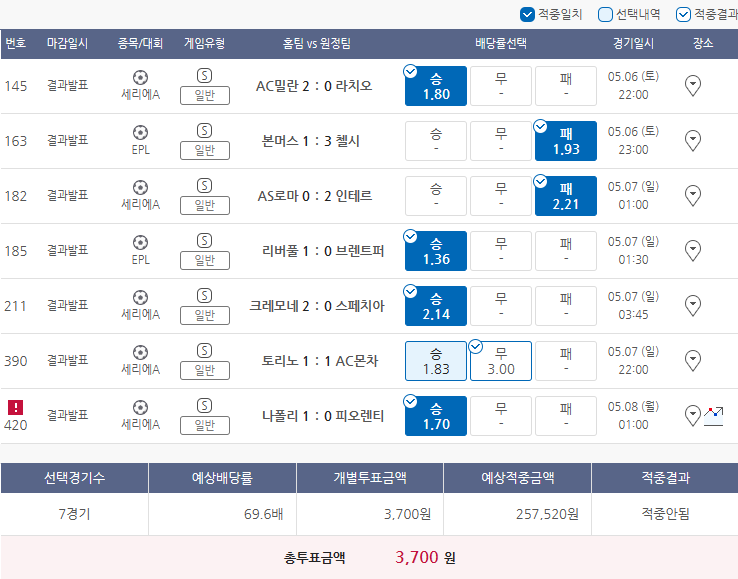Select 승 1.36 for 리버풀 vs 브렌트퍼
This screenshot has width=738, height=579.
[436, 251]
